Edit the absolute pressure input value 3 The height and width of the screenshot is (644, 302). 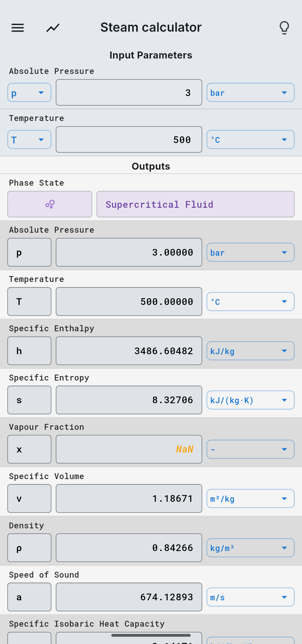pyautogui.click(x=129, y=92)
